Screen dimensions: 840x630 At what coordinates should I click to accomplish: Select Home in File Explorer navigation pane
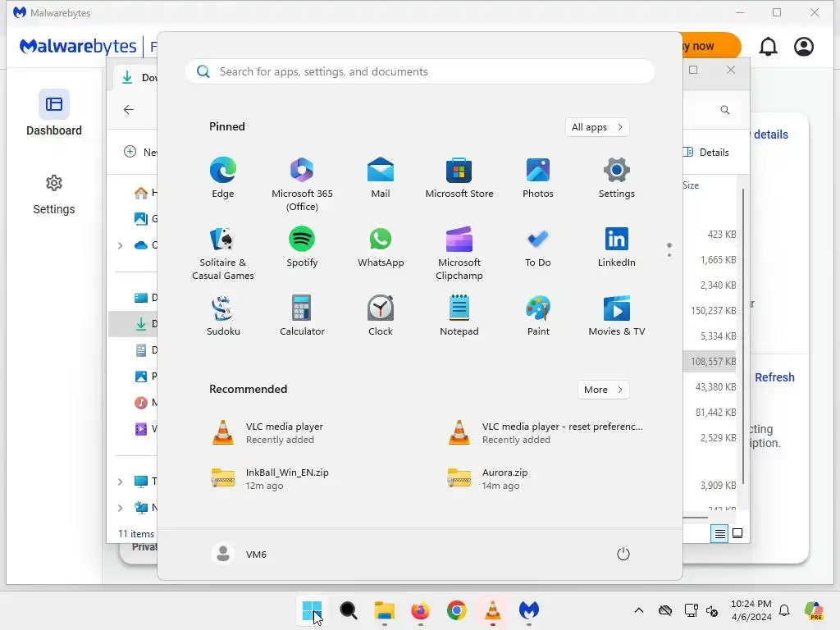tap(145, 193)
